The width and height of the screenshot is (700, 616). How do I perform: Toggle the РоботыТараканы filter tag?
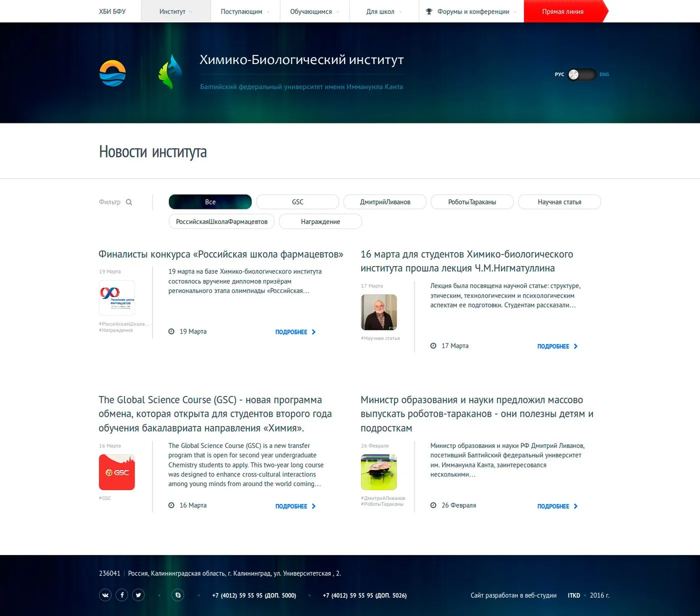click(x=472, y=202)
